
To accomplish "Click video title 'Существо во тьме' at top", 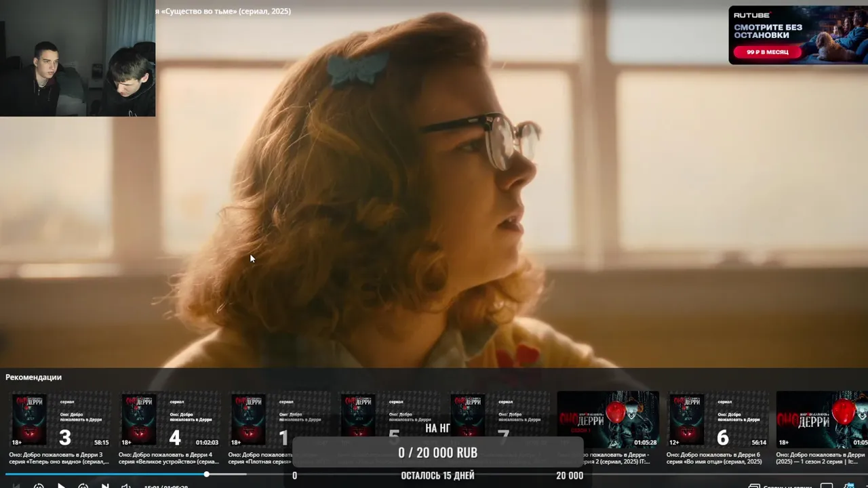I will pyautogui.click(x=223, y=11).
